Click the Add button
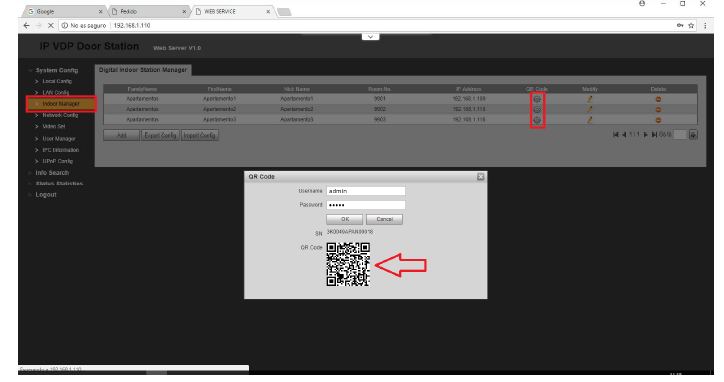 121,135
